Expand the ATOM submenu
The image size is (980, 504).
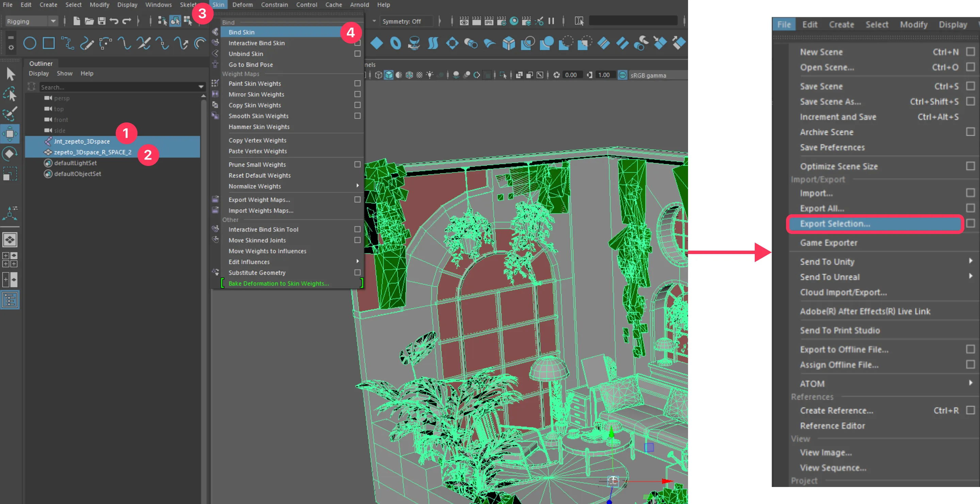pyautogui.click(x=970, y=383)
